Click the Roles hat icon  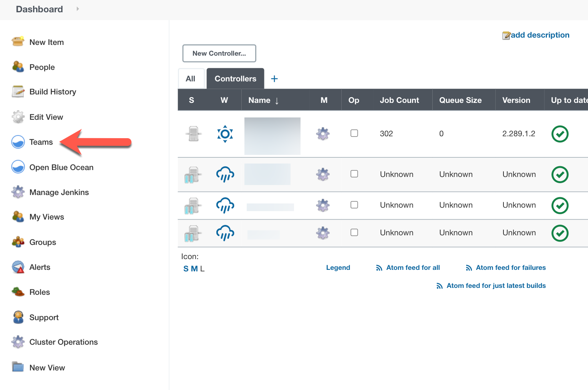[x=18, y=292]
